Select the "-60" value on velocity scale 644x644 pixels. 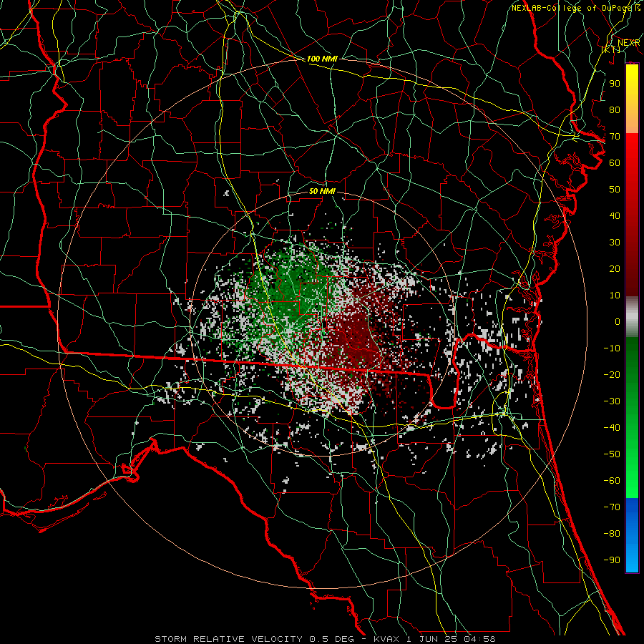tap(612, 481)
